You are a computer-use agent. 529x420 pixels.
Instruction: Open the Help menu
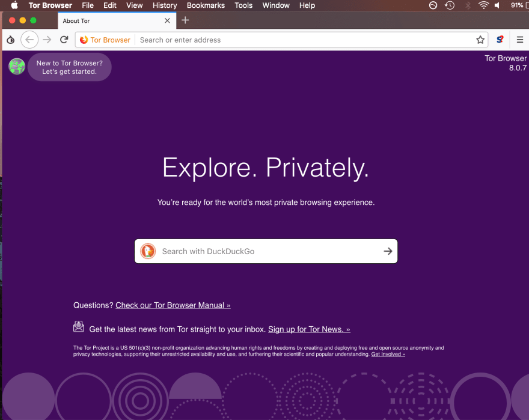[307, 5]
